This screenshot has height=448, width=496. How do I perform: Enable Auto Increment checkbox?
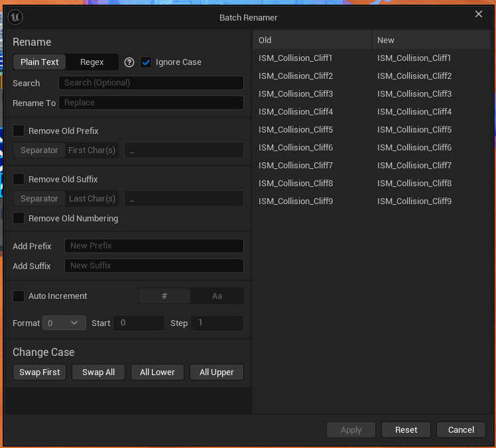click(19, 296)
